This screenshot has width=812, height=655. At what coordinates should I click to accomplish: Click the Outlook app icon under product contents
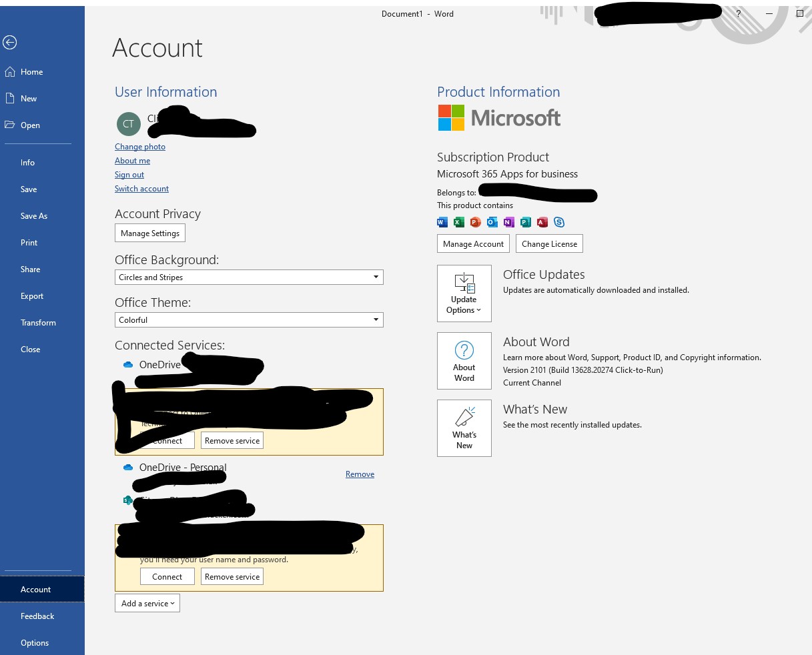pos(492,222)
